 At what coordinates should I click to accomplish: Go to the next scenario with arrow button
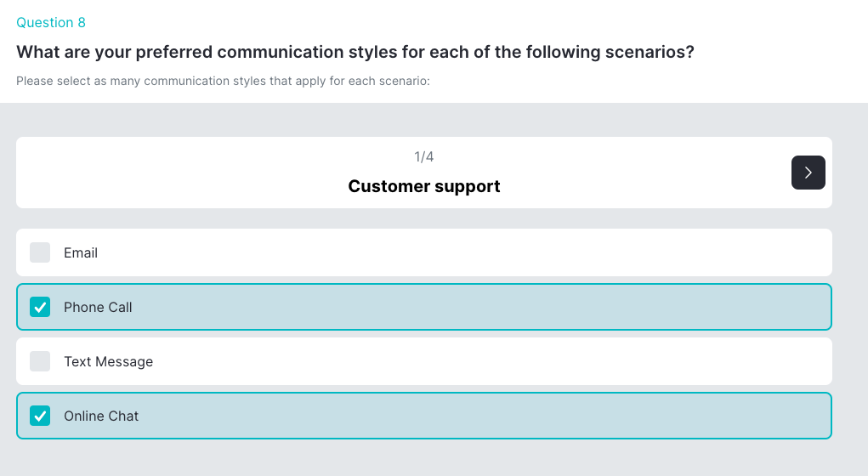click(808, 173)
